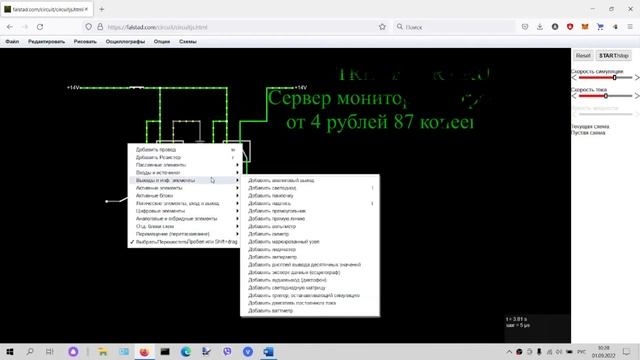Click the shield tracking-protection icon in the address bar
Screen dimensions: 640x360
(88, 27)
